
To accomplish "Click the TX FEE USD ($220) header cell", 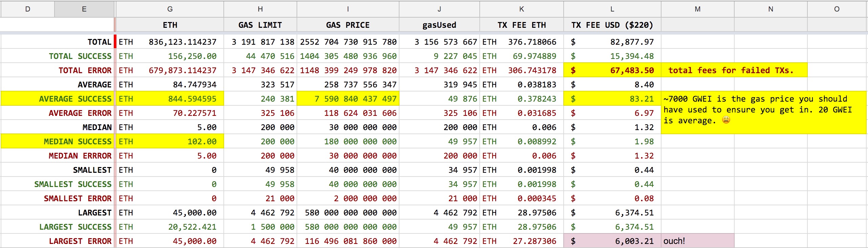I will coord(612,25).
